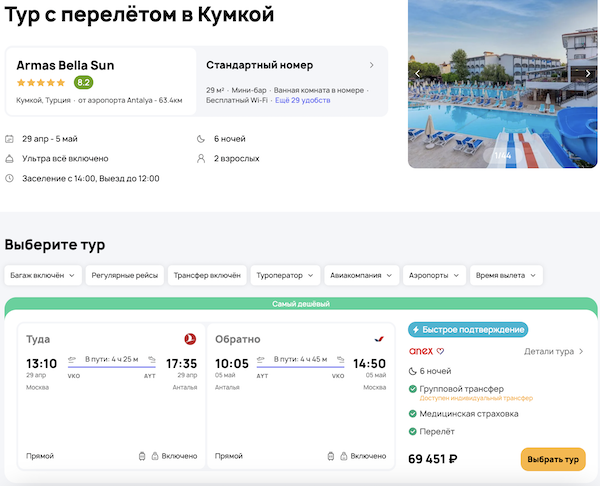Expand the Туроператор filter dropdown

pyautogui.click(x=286, y=275)
